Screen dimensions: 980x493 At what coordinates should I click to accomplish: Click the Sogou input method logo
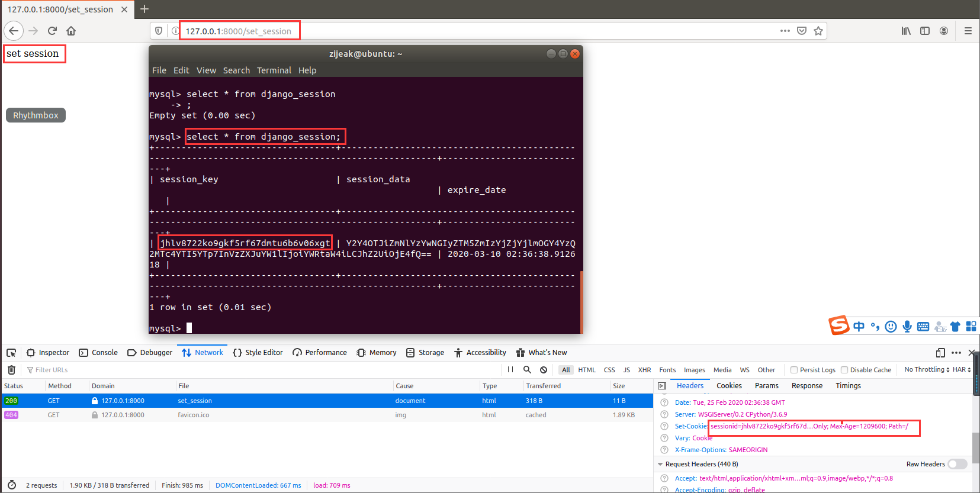tap(838, 326)
